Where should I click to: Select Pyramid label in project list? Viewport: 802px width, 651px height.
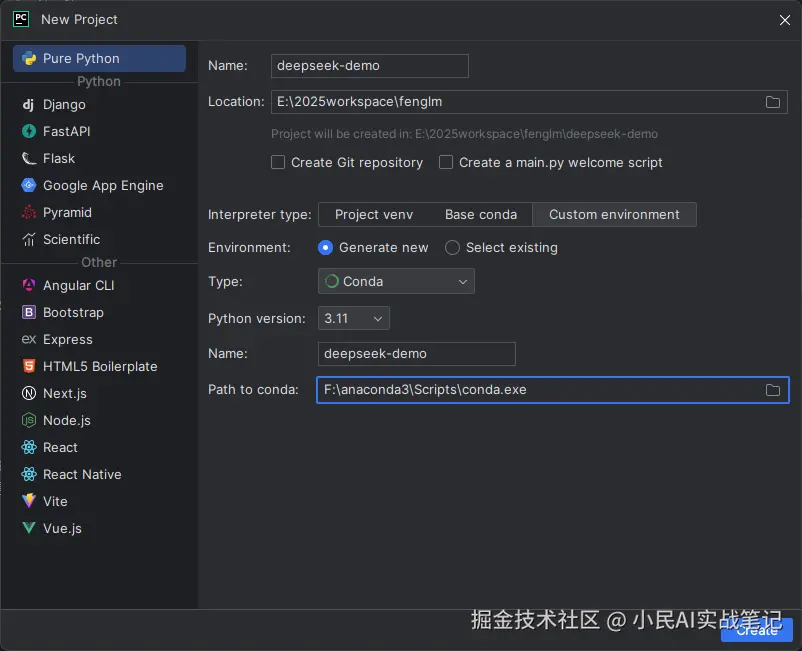pyautogui.click(x=68, y=213)
